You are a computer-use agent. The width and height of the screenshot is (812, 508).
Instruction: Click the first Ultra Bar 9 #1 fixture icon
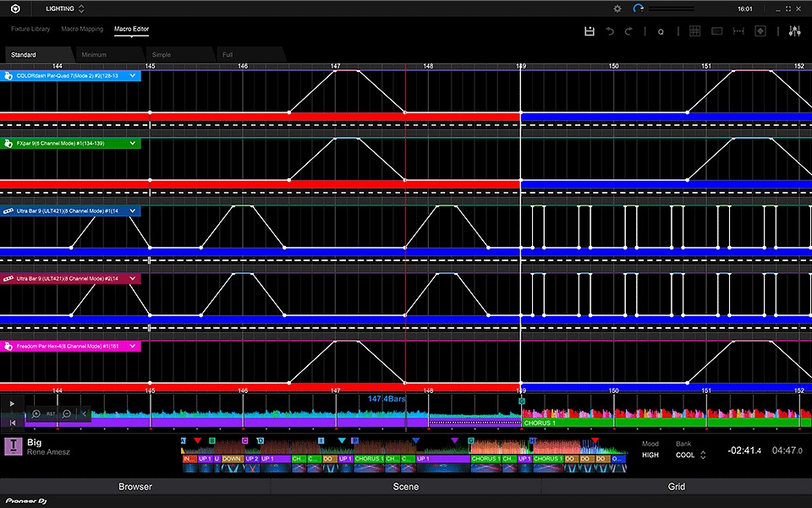click(8, 211)
